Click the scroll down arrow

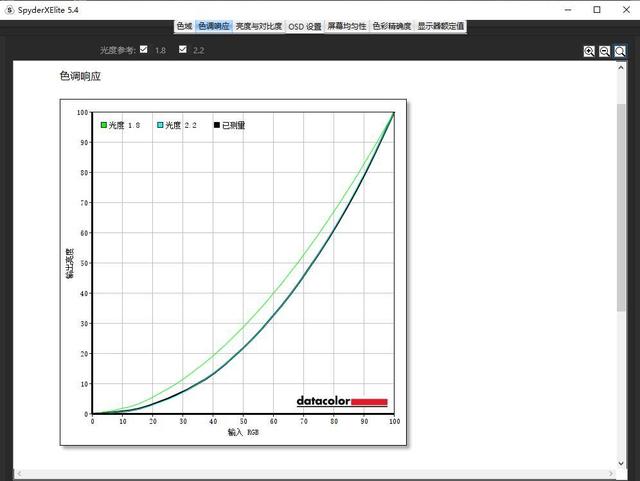tap(621, 463)
